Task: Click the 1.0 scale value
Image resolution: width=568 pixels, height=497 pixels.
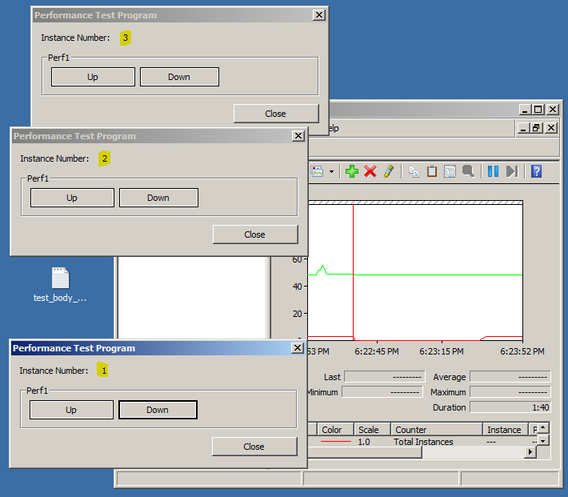Action: click(364, 442)
